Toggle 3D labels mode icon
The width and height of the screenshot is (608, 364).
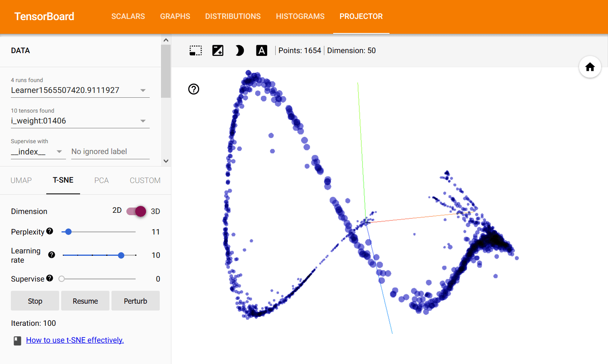[x=262, y=50]
